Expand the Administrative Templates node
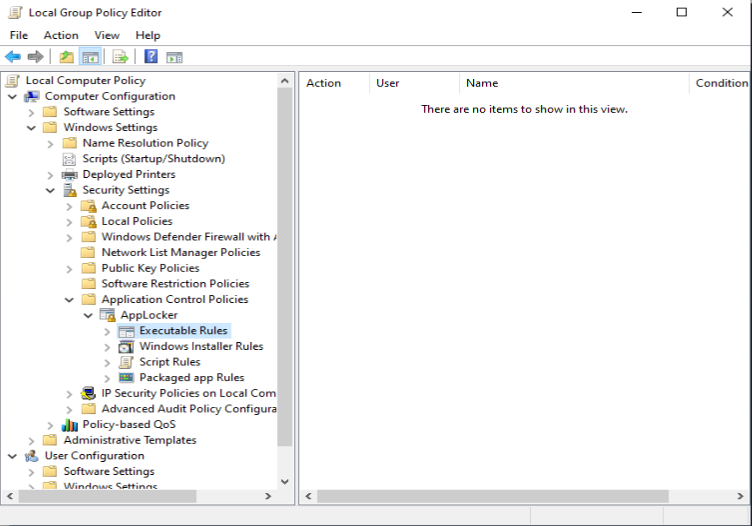The width and height of the screenshot is (752, 526). tap(31, 441)
